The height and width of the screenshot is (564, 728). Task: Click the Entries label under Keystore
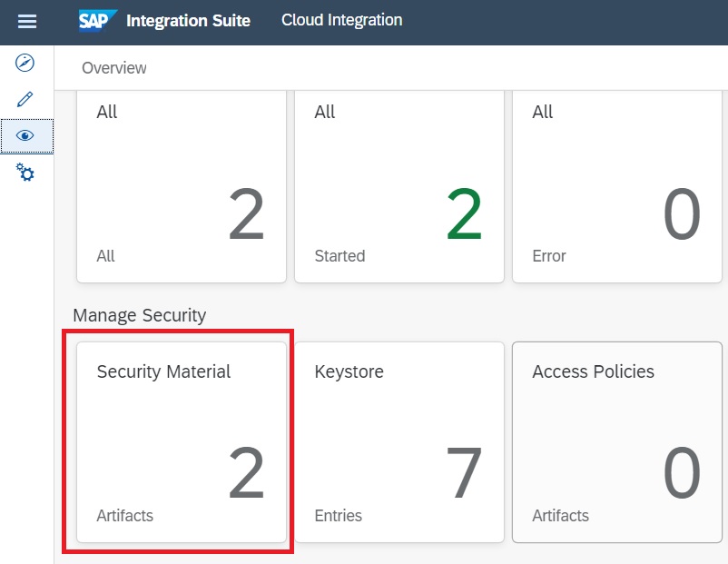(x=338, y=516)
